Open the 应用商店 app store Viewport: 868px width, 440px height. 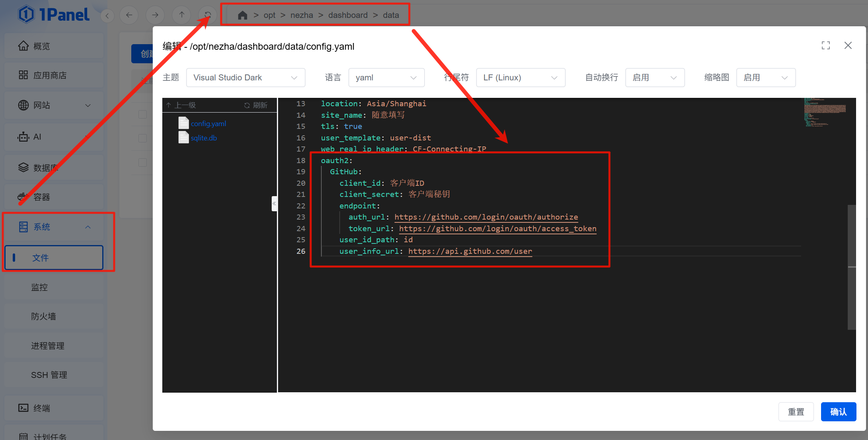(x=54, y=75)
